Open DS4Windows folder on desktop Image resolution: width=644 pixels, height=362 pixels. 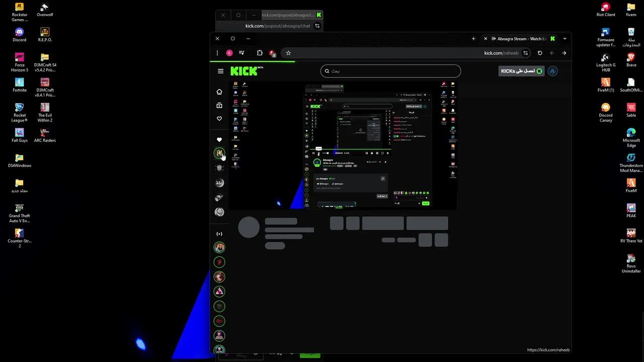tap(20, 161)
